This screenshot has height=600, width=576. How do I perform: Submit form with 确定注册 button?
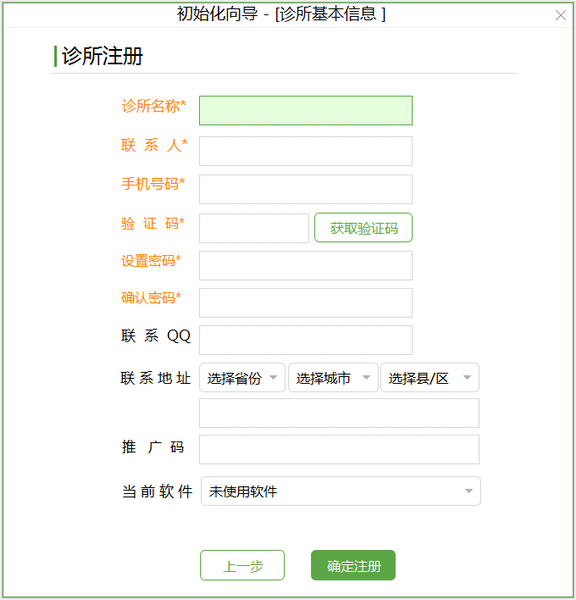coord(353,565)
